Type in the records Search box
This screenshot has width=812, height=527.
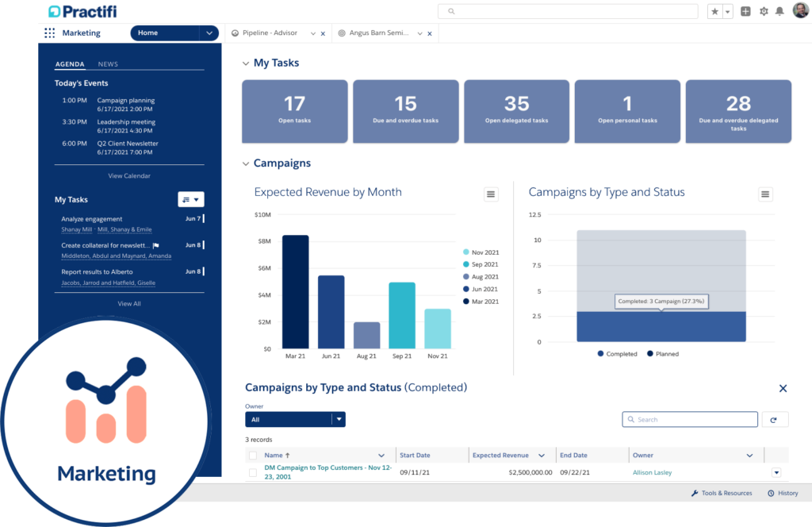(x=689, y=419)
